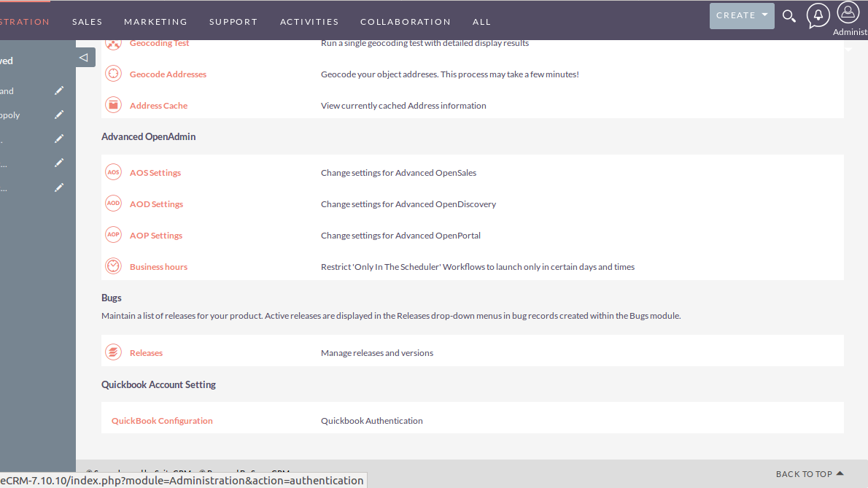Click 'View currently cached Address information' text
Image resolution: width=868 pixels, height=488 pixels.
coord(403,106)
